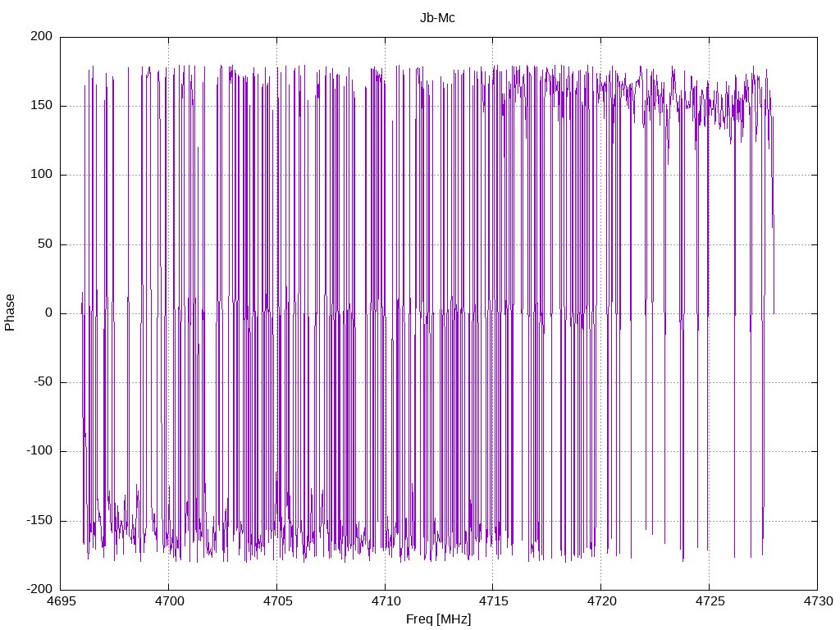Click the 'Freq [MHz]' x-axis label
Screen dimensions: 840x630
[x=438, y=619]
